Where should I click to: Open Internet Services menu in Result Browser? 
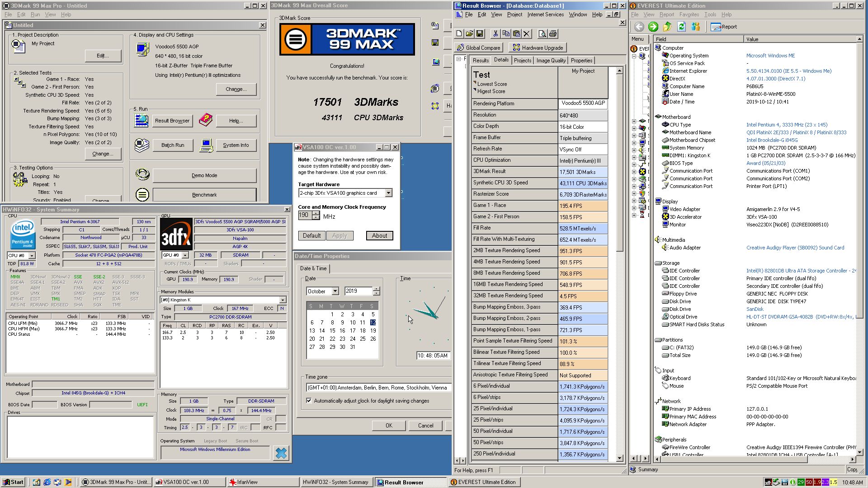pos(545,14)
